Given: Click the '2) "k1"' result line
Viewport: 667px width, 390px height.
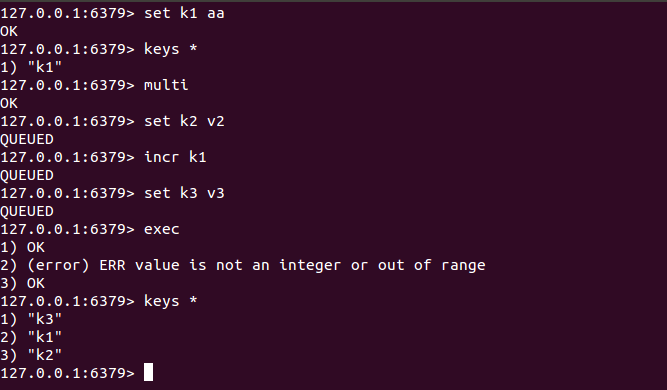Looking at the screenshot, I should coord(31,337).
